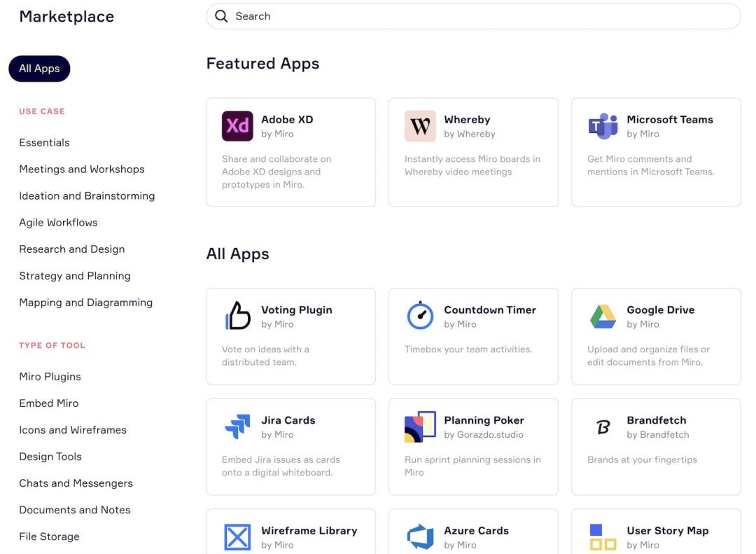The height and width of the screenshot is (554, 756).
Task: Open Chats and Messengers category
Action: [76, 483]
